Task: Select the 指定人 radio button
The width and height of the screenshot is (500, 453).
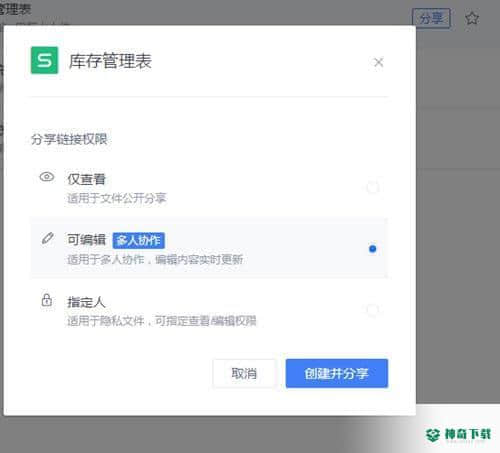Action: pyautogui.click(x=372, y=310)
